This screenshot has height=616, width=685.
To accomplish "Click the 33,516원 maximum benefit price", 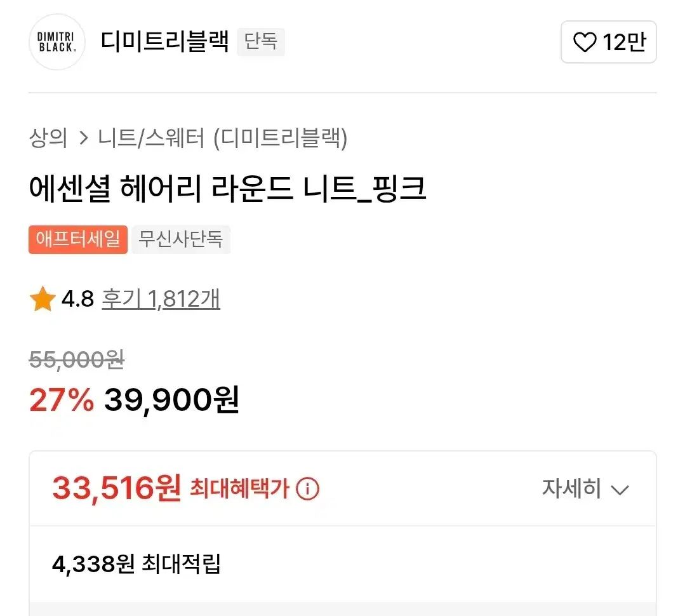I will coord(117,488).
